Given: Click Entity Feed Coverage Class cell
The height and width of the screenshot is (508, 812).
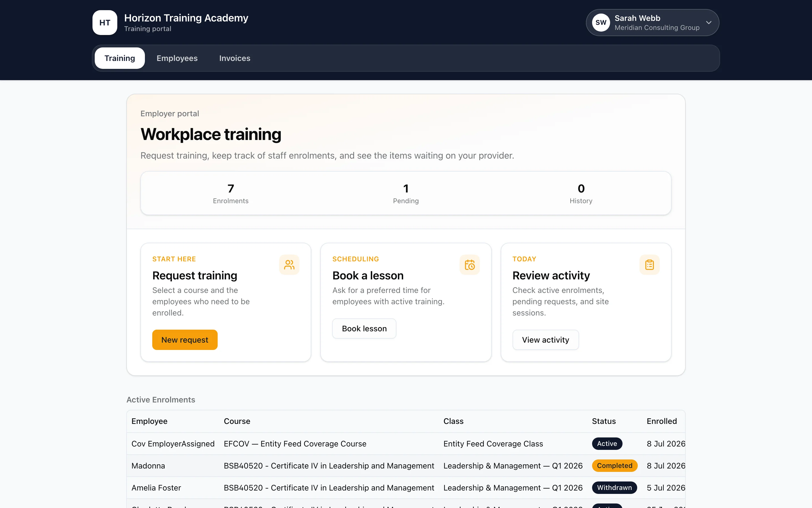Looking at the screenshot, I should point(493,443).
